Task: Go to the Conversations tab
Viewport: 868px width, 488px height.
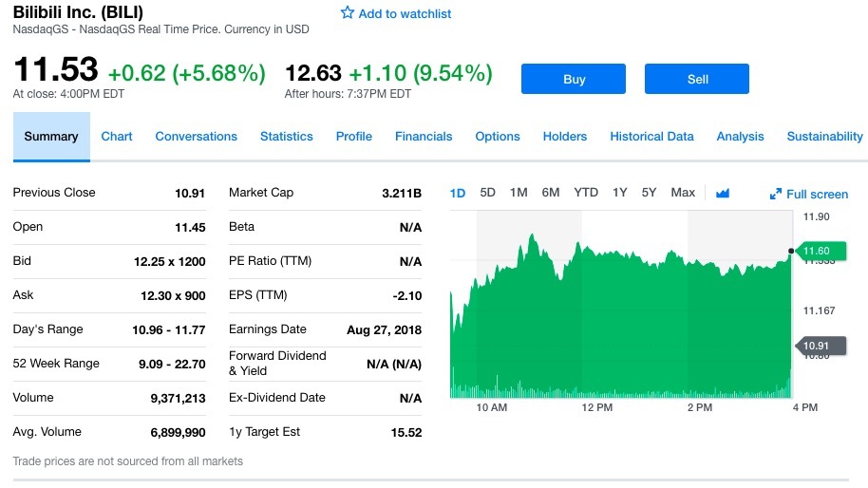Action: (196, 137)
